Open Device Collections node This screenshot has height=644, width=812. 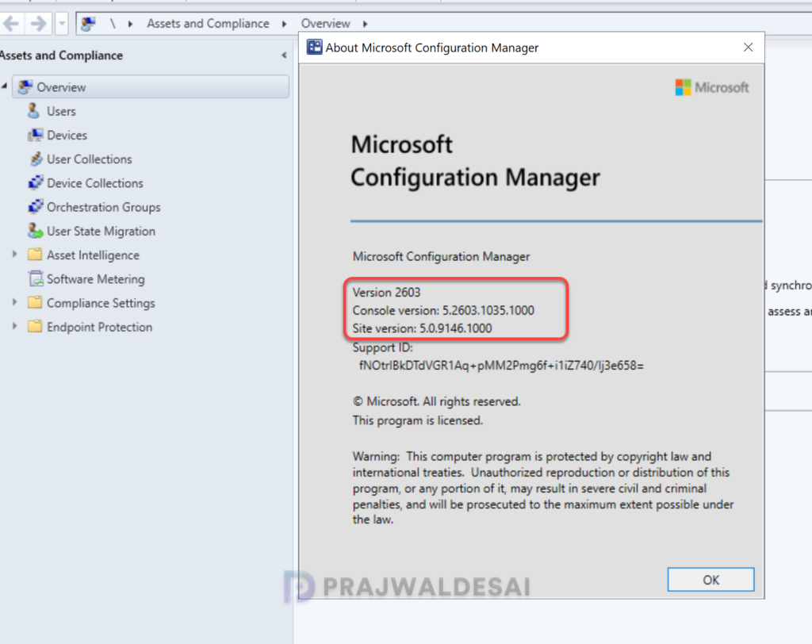(95, 183)
